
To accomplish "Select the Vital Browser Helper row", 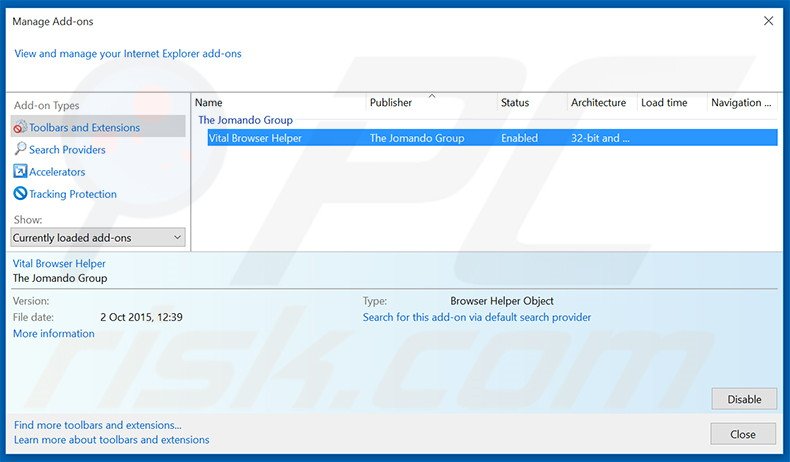I will point(492,138).
